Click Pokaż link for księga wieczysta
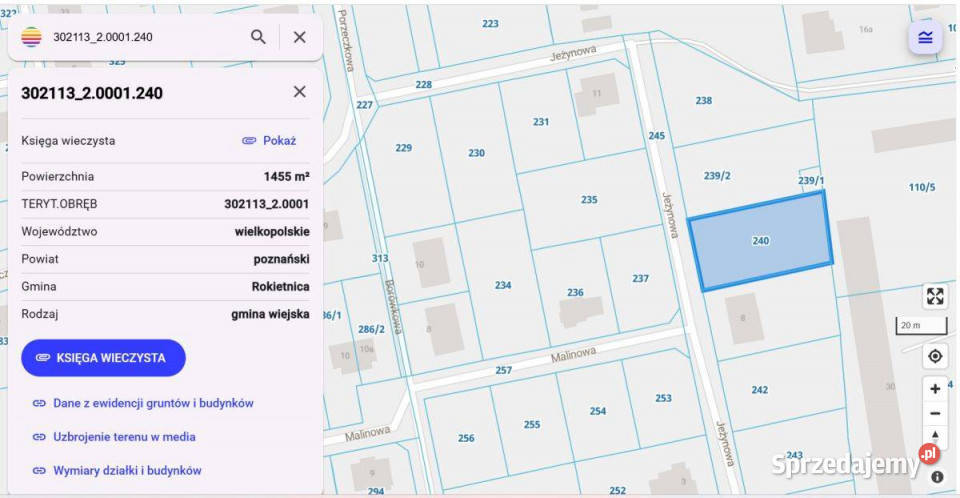 click(279, 140)
